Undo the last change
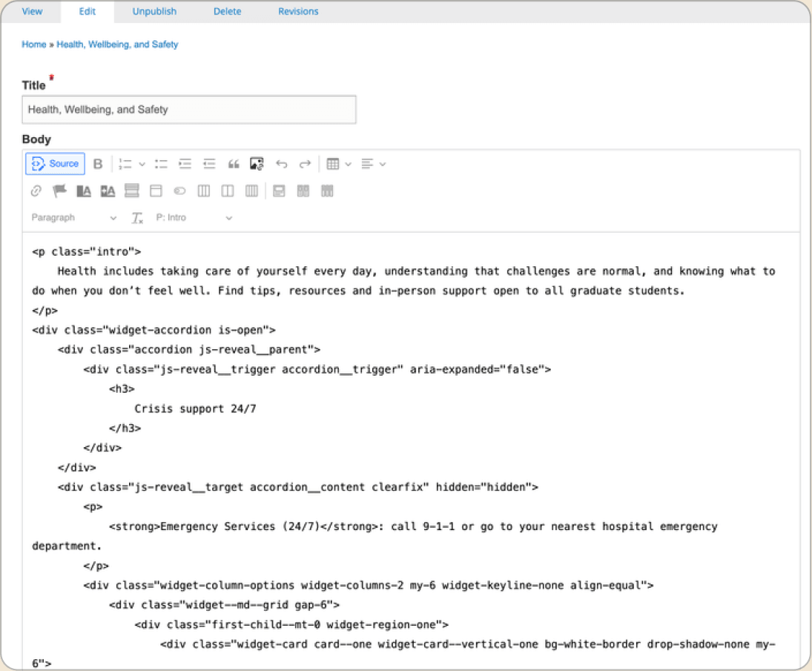Image resolution: width=812 pixels, height=671 pixels. (x=281, y=164)
